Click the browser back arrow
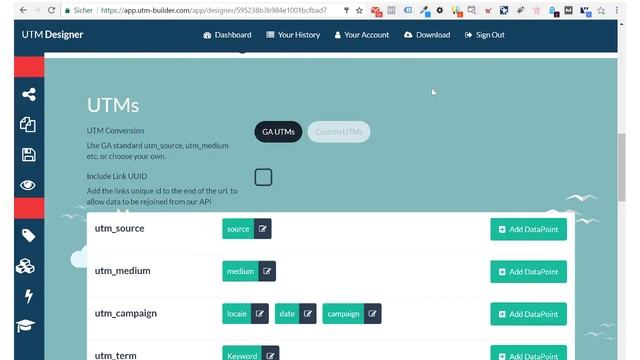 click(x=23, y=10)
